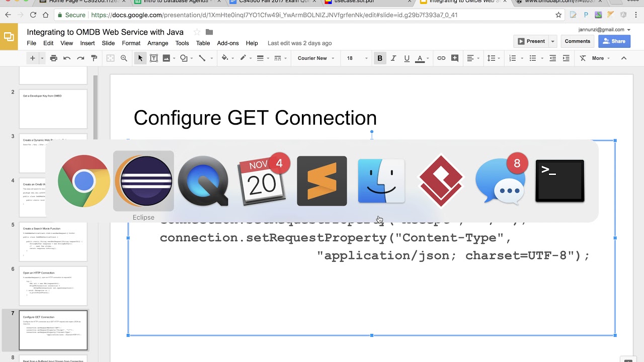
Task: Open the Line spacing dropdown
Action: (x=494, y=58)
